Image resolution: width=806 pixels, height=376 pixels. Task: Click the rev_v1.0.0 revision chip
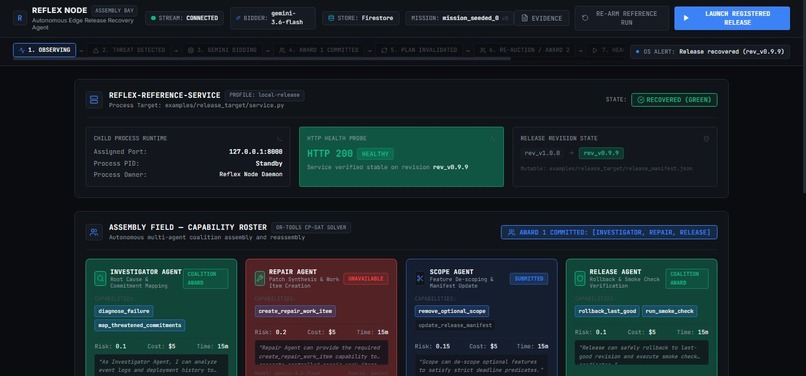point(542,153)
